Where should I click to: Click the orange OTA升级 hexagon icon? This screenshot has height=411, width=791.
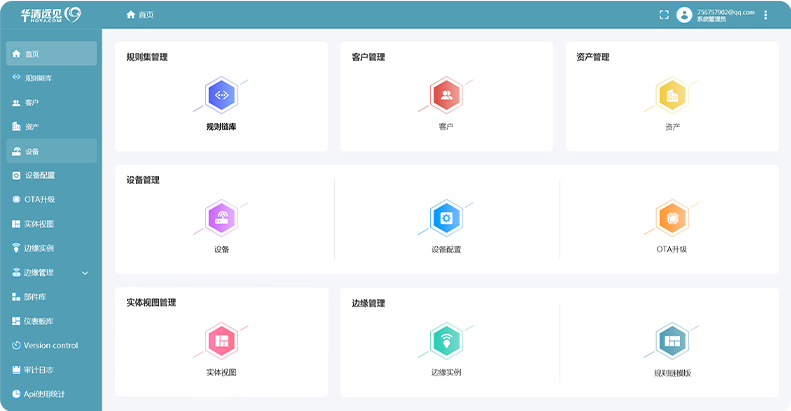click(x=671, y=218)
